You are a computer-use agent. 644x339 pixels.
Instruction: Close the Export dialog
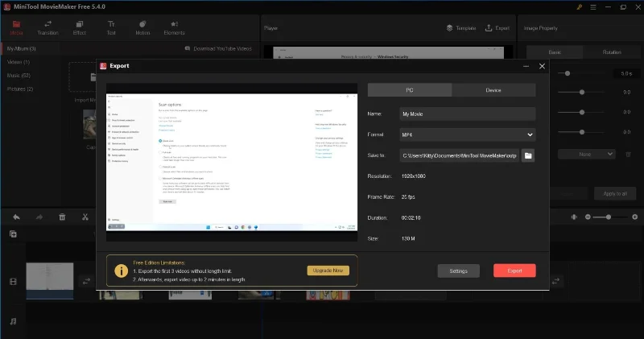click(542, 66)
